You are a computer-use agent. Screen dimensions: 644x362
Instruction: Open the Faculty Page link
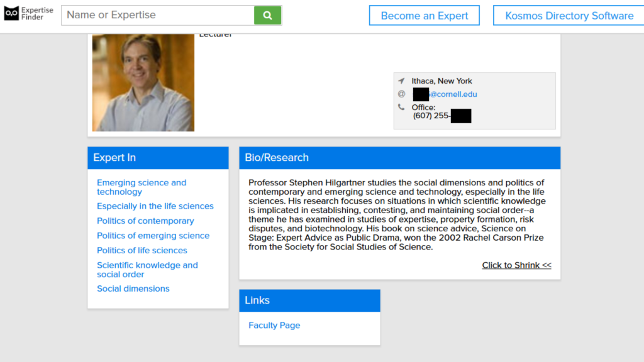(274, 325)
